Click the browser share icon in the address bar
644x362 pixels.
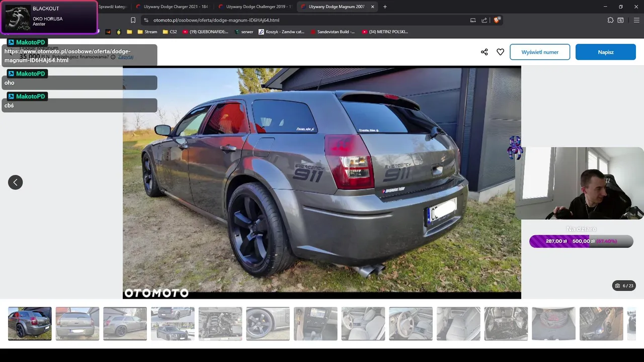[484, 20]
